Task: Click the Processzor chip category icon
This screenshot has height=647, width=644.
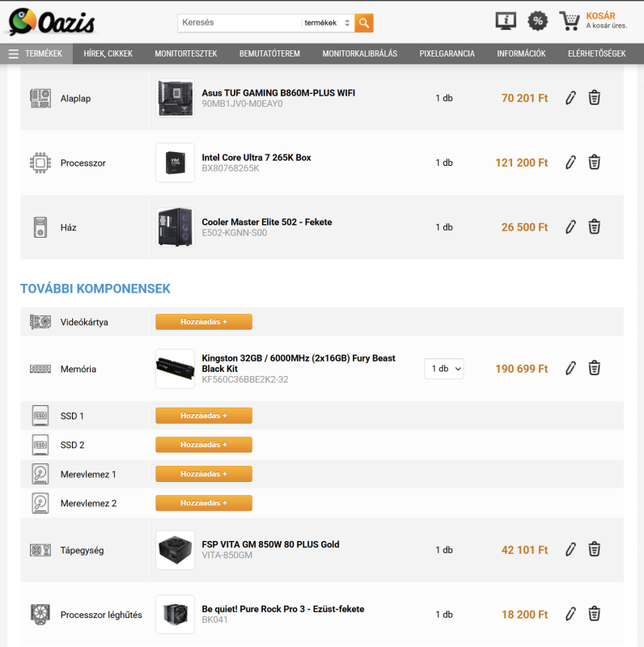Action: 40,163
